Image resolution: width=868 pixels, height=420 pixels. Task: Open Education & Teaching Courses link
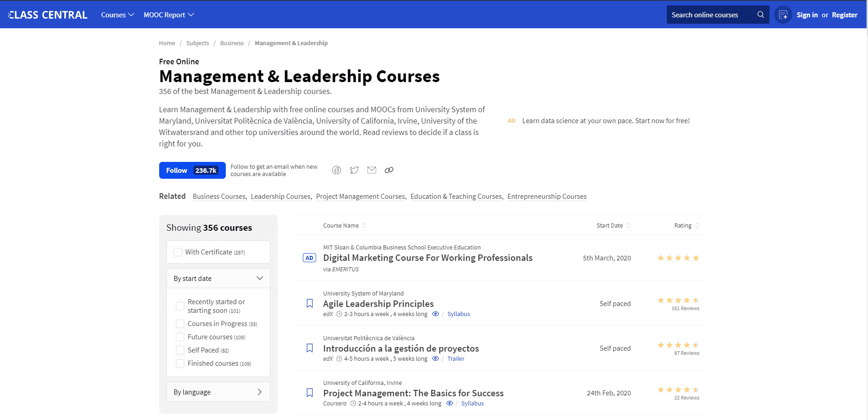[x=456, y=196]
